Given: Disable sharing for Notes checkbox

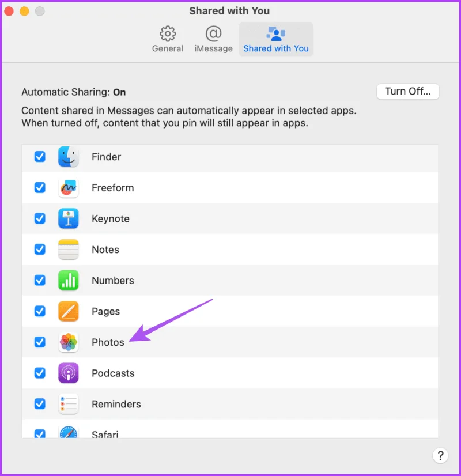Looking at the screenshot, I should pyautogui.click(x=40, y=250).
